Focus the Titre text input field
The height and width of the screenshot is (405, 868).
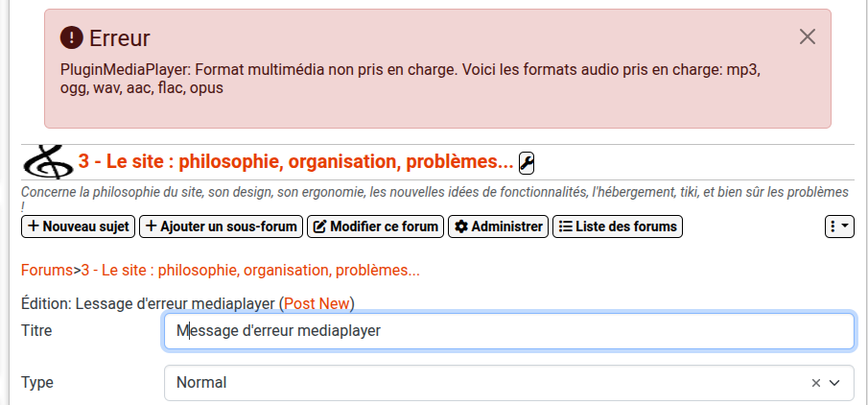click(508, 331)
